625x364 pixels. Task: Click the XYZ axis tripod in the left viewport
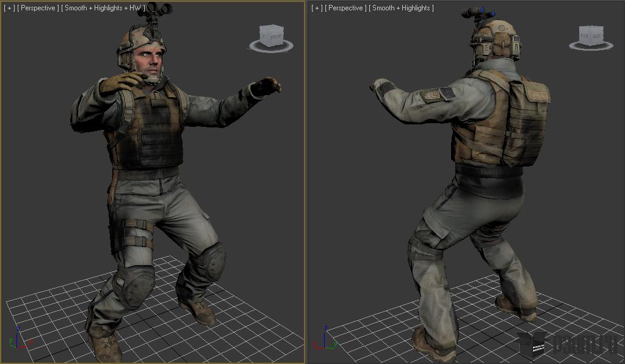[x=19, y=338]
